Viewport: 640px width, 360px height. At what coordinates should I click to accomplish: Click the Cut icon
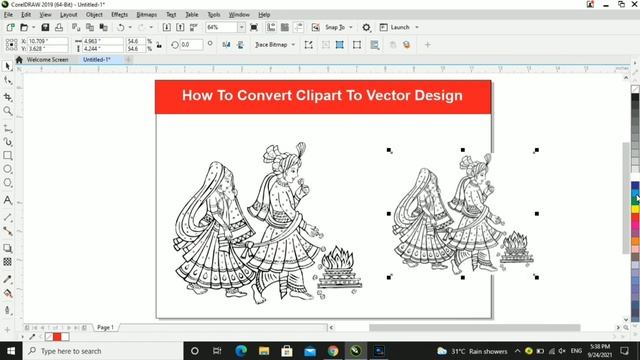click(76, 27)
